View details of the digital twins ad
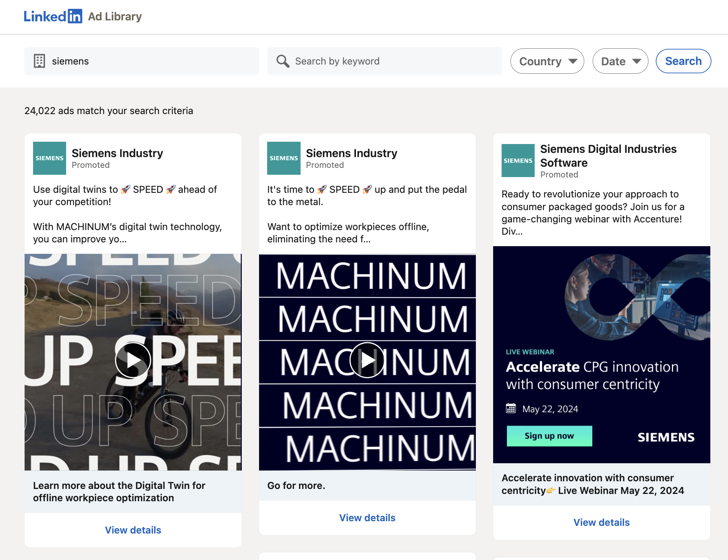This screenshot has height=560, width=728. (133, 530)
